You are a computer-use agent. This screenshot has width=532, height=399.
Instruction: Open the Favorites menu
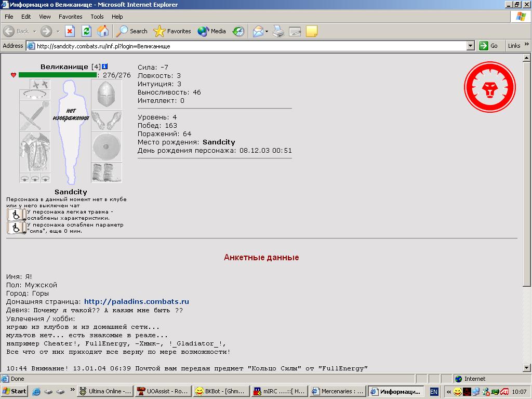pos(70,17)
